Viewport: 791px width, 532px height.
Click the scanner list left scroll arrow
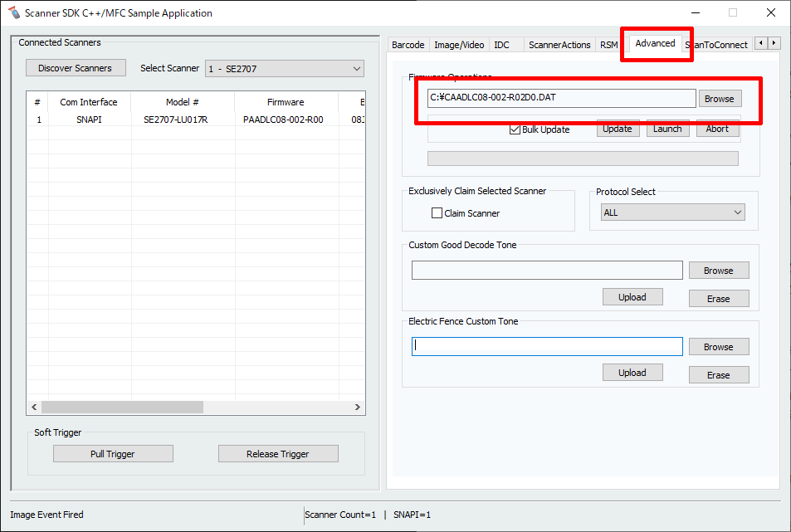pos(34,407)
